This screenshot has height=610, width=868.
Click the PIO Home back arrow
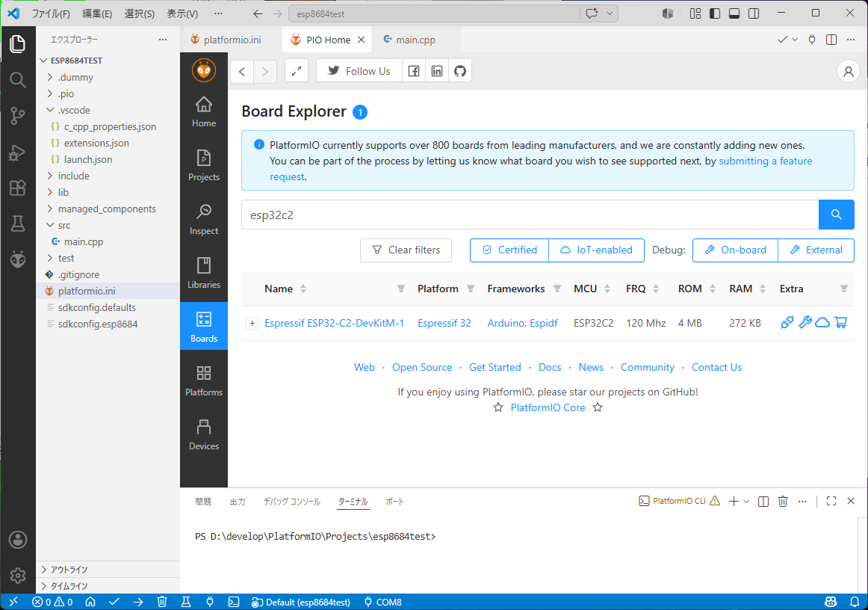pos(242,71)
